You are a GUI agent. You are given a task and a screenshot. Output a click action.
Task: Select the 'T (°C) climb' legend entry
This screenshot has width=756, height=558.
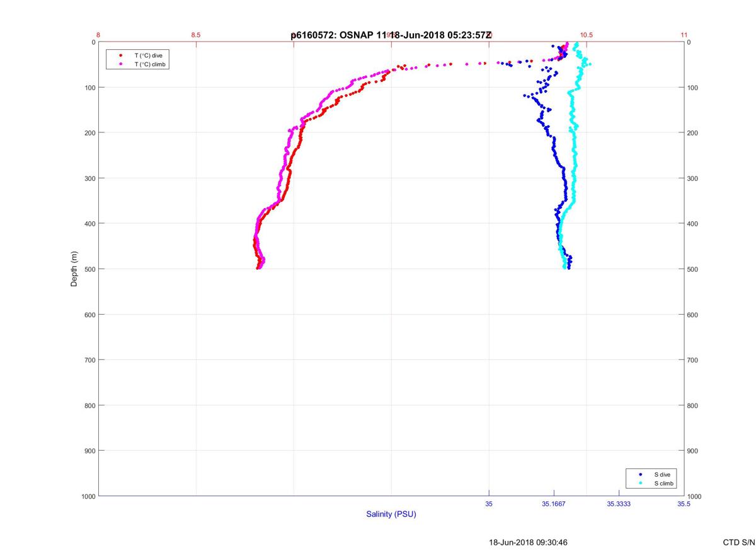[150, 64]
